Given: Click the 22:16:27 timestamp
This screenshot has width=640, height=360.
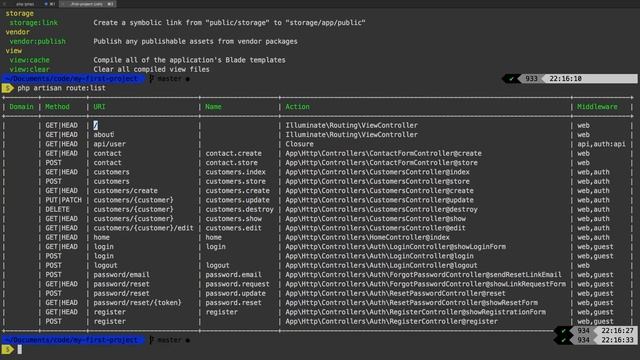Looking at the screenshot, I should pos(617,331).
